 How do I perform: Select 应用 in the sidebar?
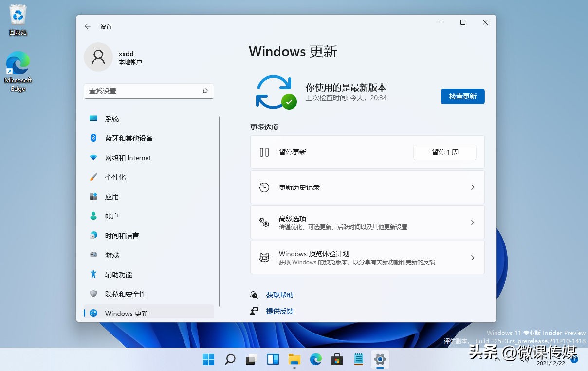point(149,197)
